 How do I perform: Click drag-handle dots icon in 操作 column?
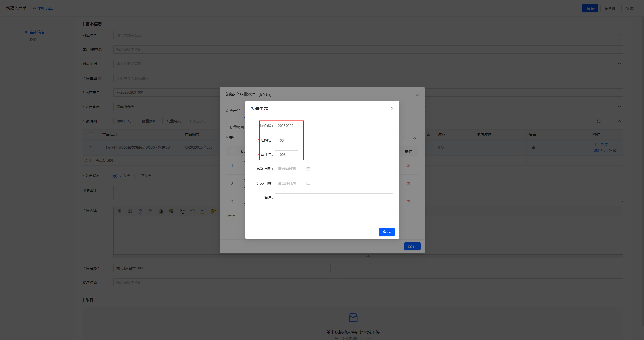596,144
